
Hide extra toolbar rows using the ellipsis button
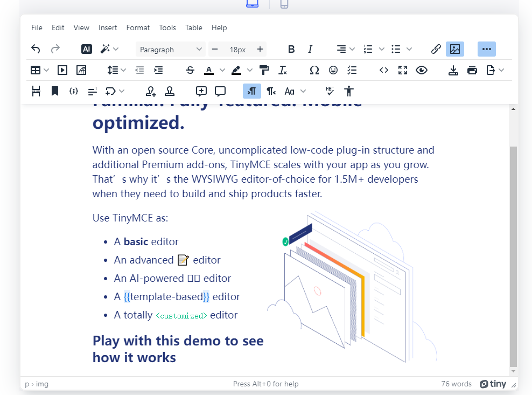pos(487,49)
